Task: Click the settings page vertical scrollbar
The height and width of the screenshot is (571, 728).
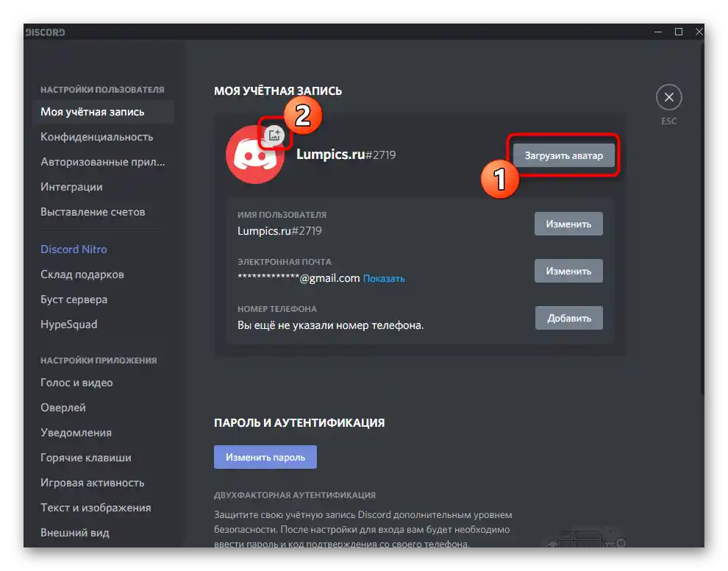Action: coord(702,219)
